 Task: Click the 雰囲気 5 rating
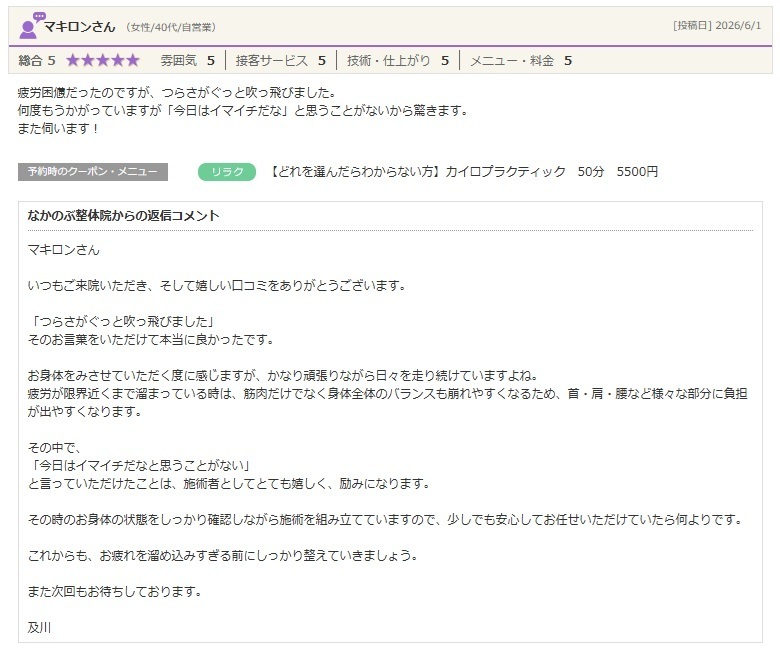(188, 61)
